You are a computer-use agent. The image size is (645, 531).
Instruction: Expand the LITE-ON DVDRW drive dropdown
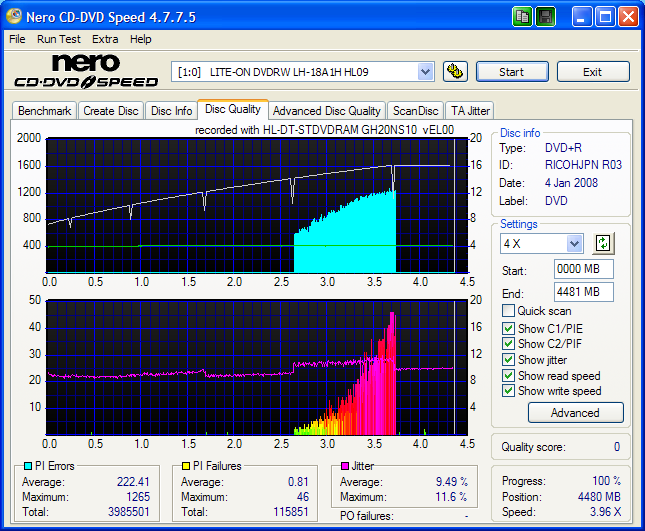[425, 71]
